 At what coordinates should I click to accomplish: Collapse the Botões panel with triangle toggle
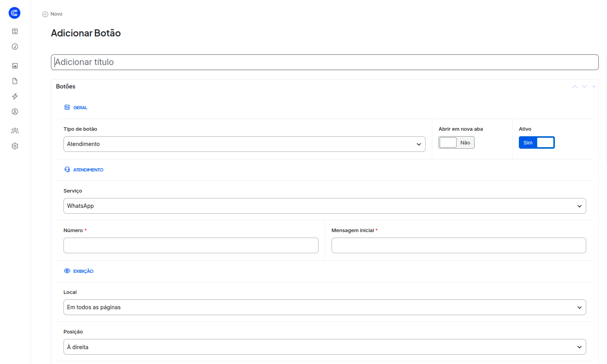[594, 86]
